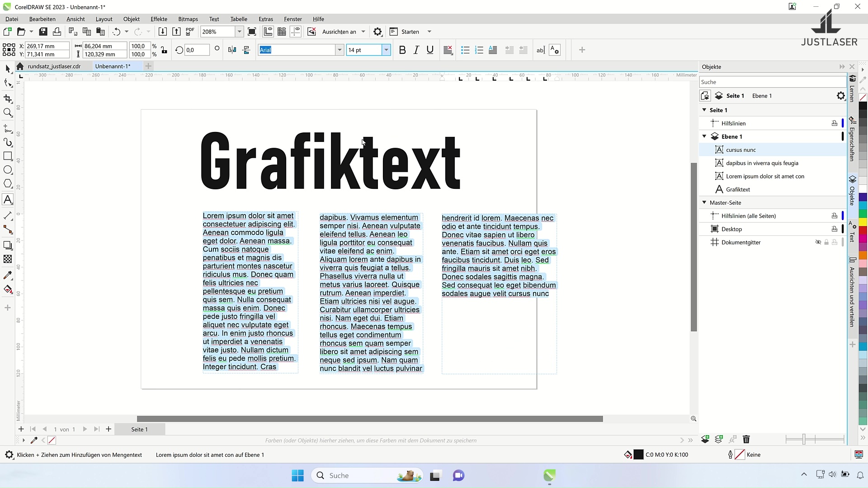This screenshot has width=868, height=488.
Task: Select the Rectangle tool
Action: click(8, 156)
